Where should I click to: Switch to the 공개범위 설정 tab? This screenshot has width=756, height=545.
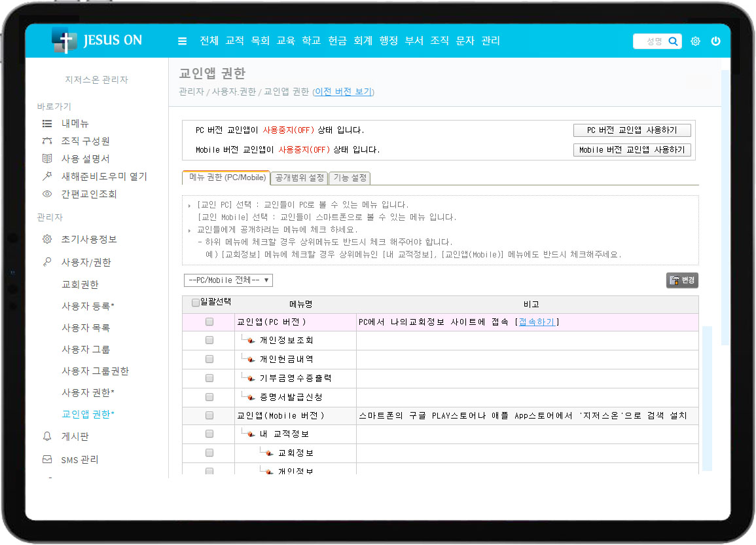(x=299, y=178)
